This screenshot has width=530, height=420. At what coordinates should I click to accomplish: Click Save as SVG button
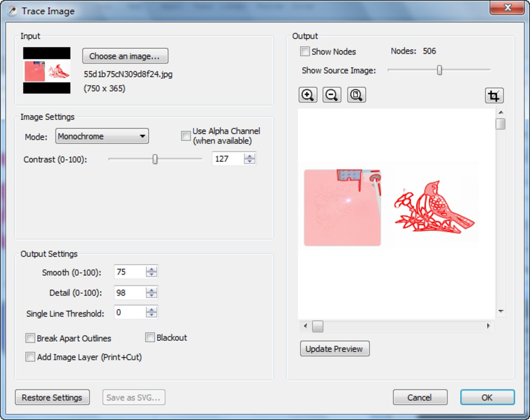click(x=134, y=397)
